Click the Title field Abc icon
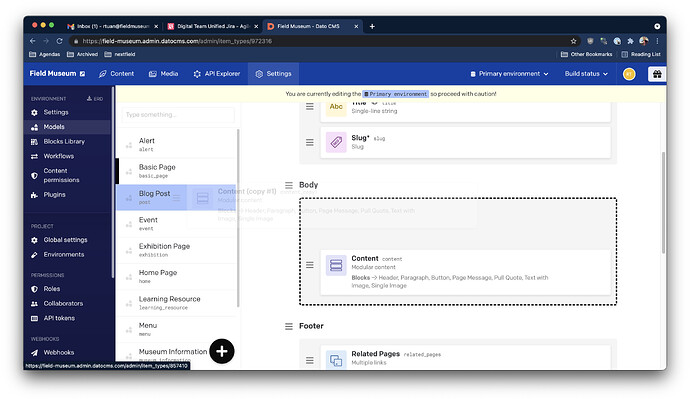This screenshot has height=401, width=690. (x=336, y=107)
